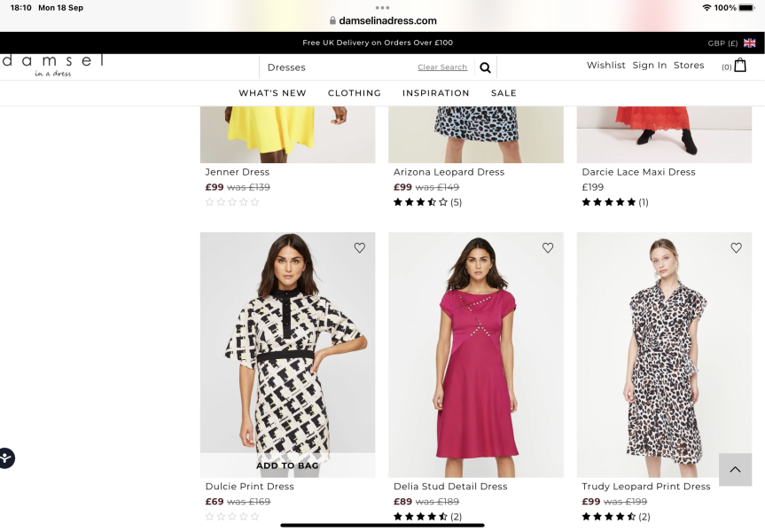Click the accessibility icon on left edge
This screenshot has width=765, height=532.
[6, 458]
